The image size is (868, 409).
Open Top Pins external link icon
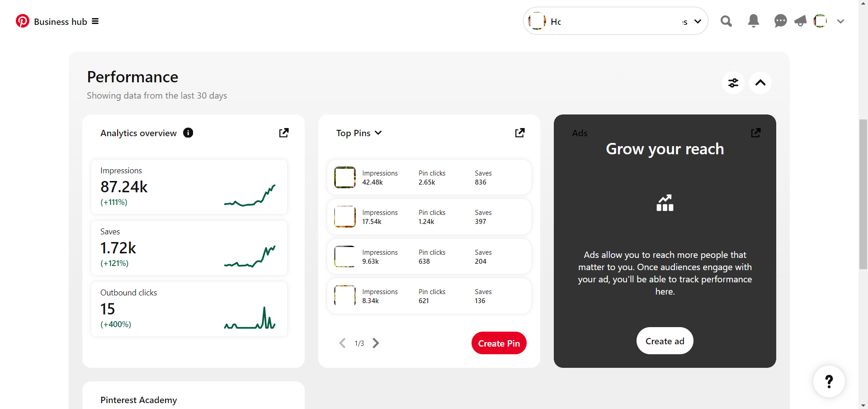[x=520, y=133]
